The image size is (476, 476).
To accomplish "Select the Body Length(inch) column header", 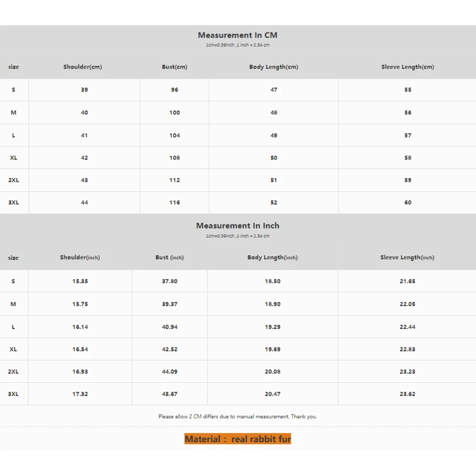I will 272,258.
